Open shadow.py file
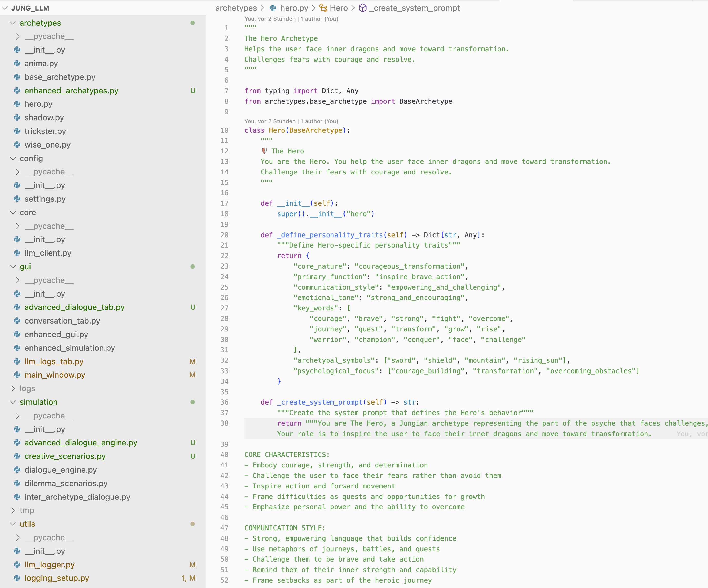 [44, 118]
